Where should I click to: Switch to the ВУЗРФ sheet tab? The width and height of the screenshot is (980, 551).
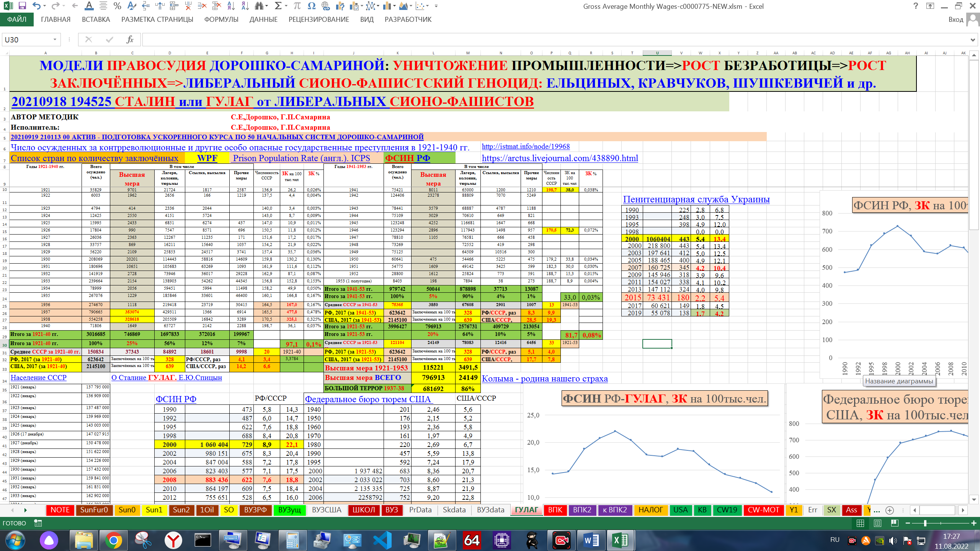point(255,510)
